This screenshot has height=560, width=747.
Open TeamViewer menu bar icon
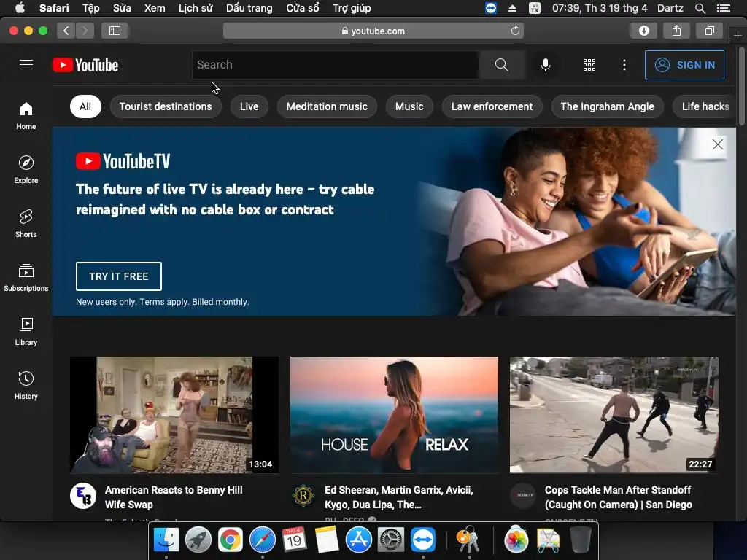click(x=491, y=8)
